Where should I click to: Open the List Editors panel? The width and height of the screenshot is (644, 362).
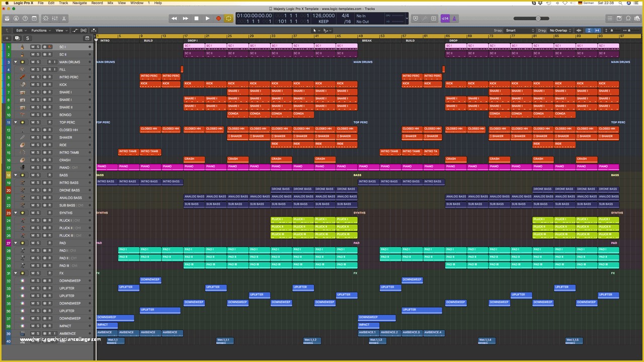(610, 19)
